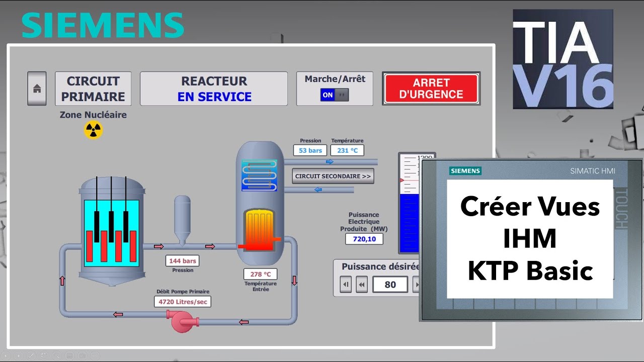Image resolution: width=644 pixels, height=362 pixels.
Task: Click the blue power level bar gauge
Action: coord(410,223)
